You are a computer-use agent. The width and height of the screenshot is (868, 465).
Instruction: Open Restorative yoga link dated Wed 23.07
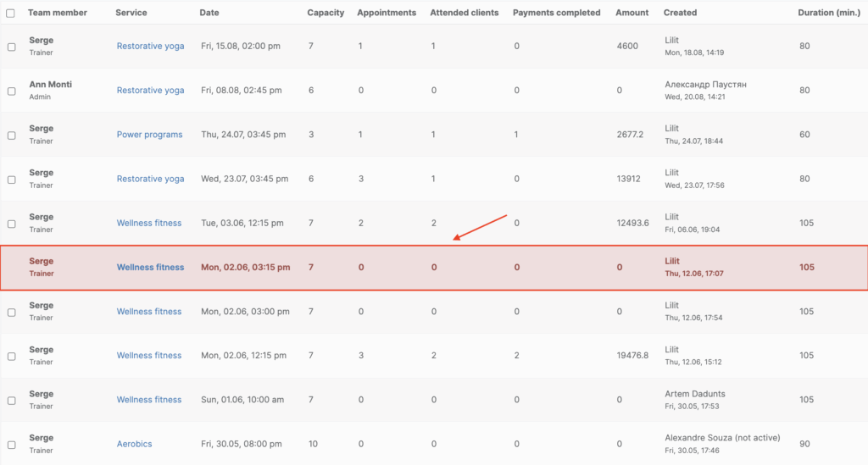click(x=150, y=180)
